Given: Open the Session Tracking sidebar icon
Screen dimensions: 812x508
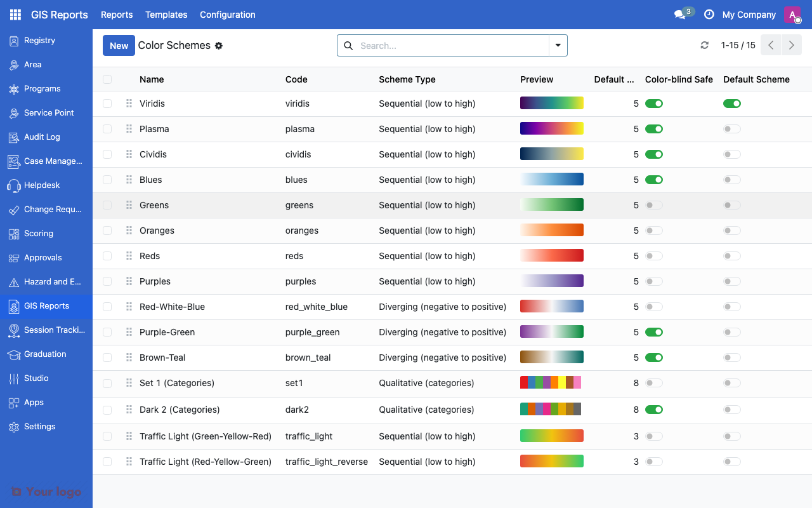Looking at the screenshot, I should [14, 330].
